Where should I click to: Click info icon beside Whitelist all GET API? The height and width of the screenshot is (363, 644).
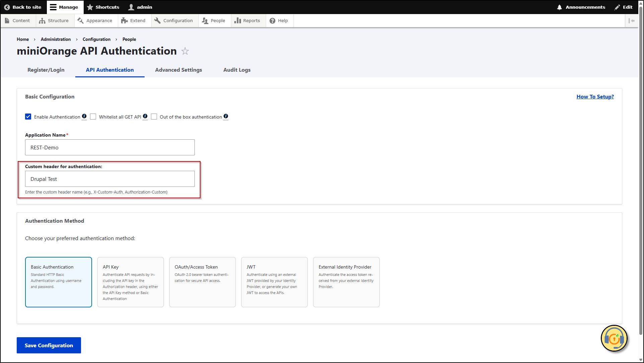click(x=145, y=116)
